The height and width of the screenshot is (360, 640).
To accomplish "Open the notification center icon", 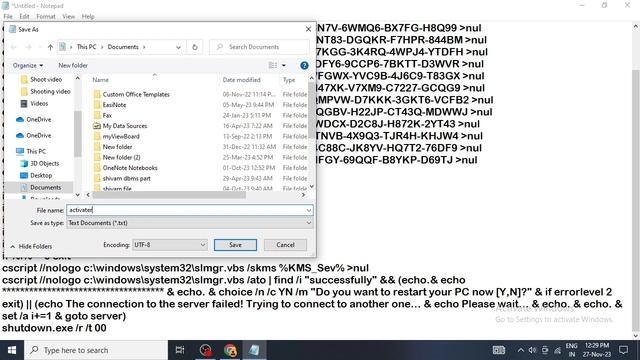I will [623, 350].
